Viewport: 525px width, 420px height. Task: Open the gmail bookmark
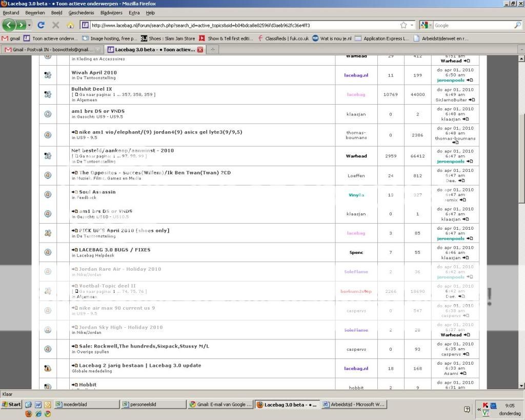click(x=11, y=38)
